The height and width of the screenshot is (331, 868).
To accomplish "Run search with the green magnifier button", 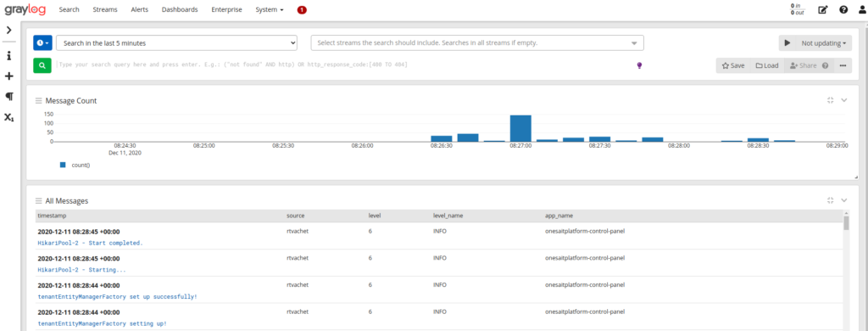I will click(42, 65).
